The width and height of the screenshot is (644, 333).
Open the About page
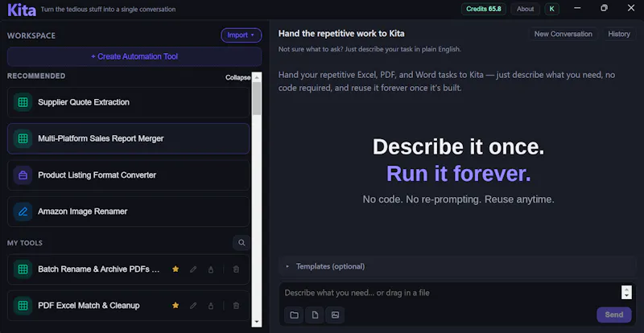point(526,9)
